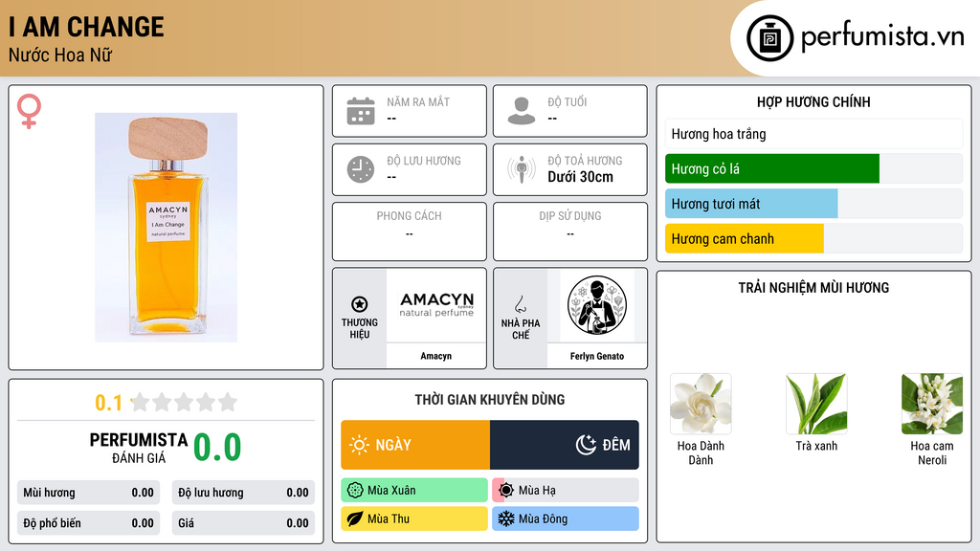Click the Phong cách info card
The width and height of the screenshot is (980, 551).
click(x=410, y=231)
